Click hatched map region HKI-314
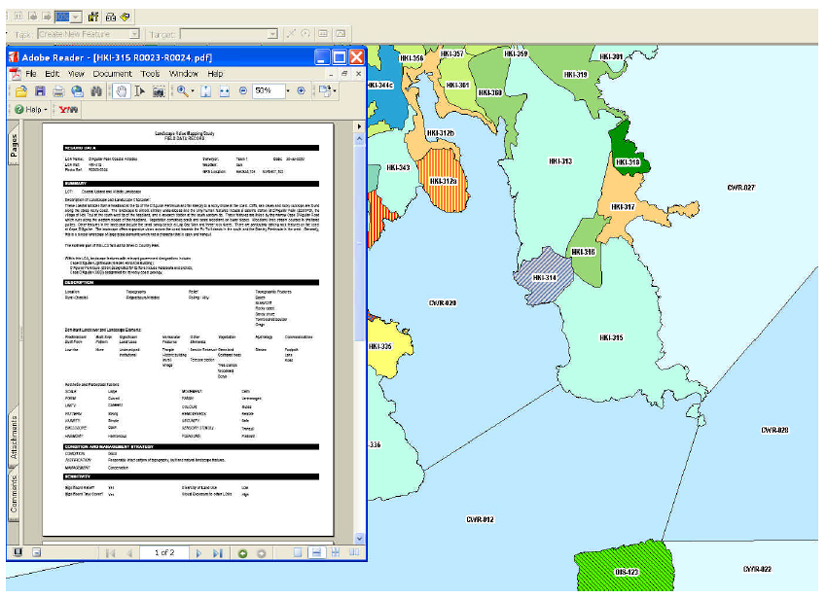The height and width of the screenshot is (598, 827). pos(544,278)
